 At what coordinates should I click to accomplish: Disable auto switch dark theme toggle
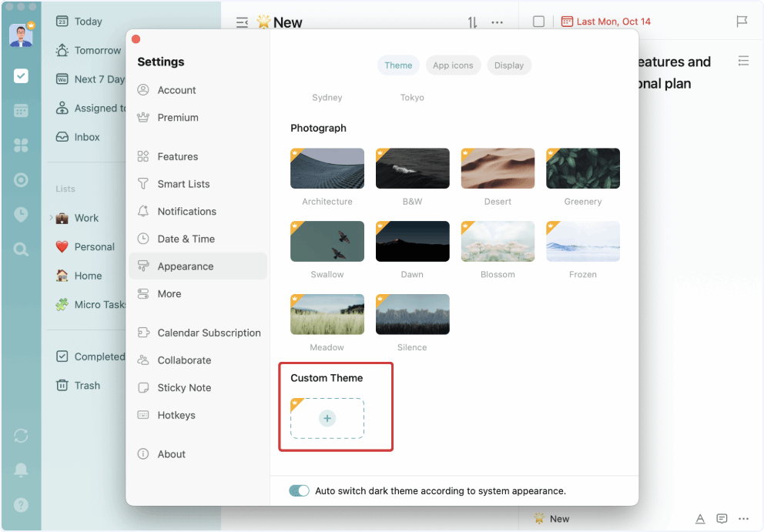click(299, 490)
